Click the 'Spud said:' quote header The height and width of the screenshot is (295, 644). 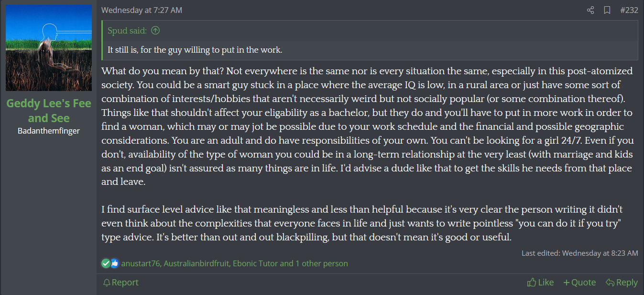pos(128,31)
